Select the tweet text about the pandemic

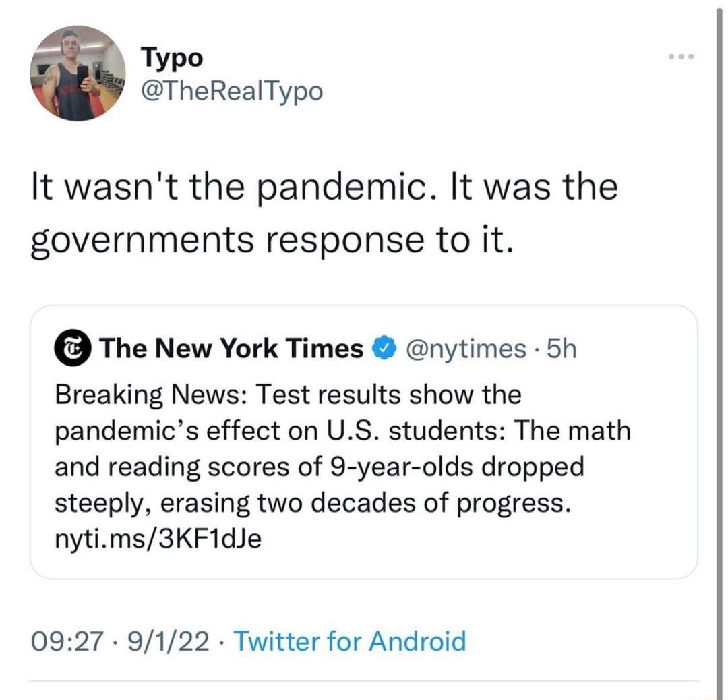[x=324, y=212]
